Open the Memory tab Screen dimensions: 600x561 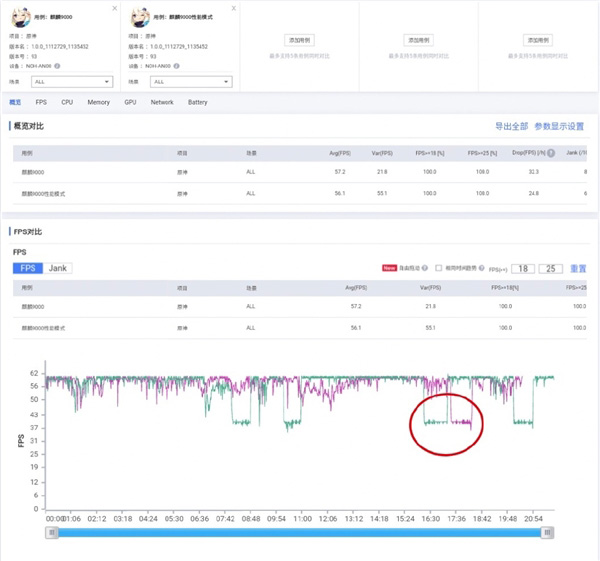point(98,102)
